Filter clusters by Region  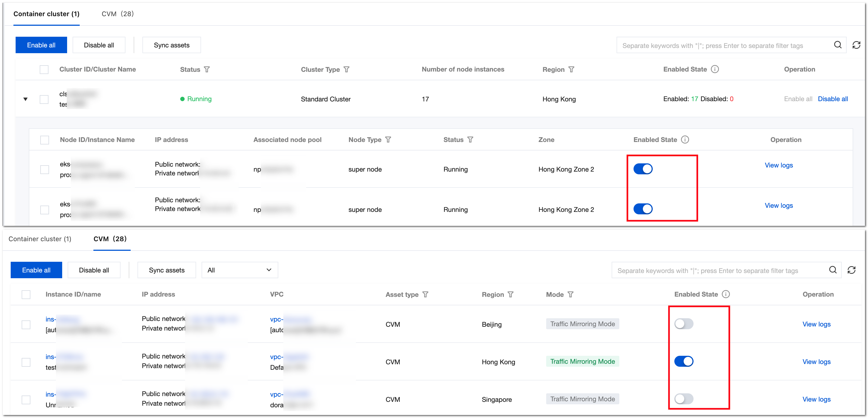click(x=571, y=69)
